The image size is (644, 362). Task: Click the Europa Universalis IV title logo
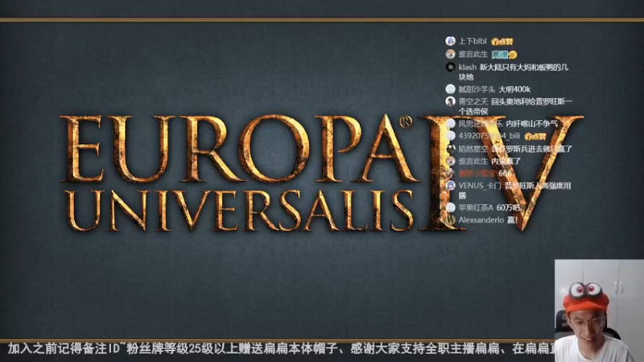(x=321, y=172)
